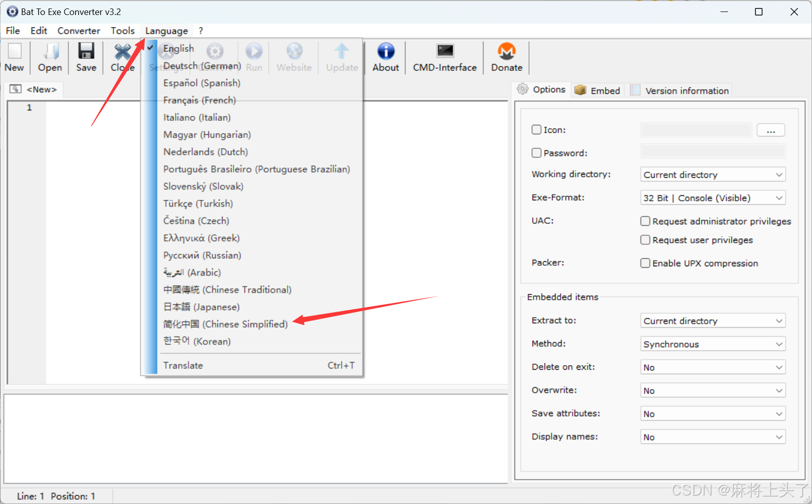Expand the Display names dropdown
Screen dimensions: 812x504
click(x=713, y=437)
